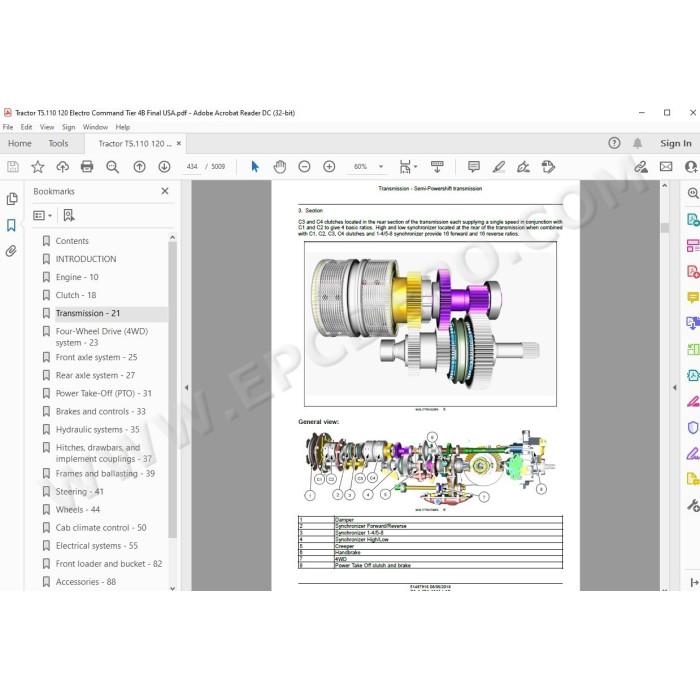Click the document vertical scrollbar thumb
Screen dimensions: 700x700
pos(665,228)
